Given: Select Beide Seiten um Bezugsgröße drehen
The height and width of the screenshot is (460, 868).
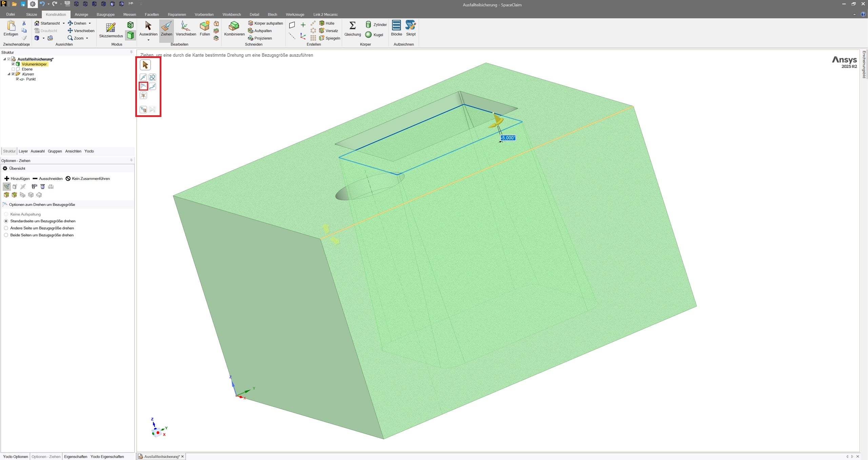Looking at the screenshot, I should 6,235.
